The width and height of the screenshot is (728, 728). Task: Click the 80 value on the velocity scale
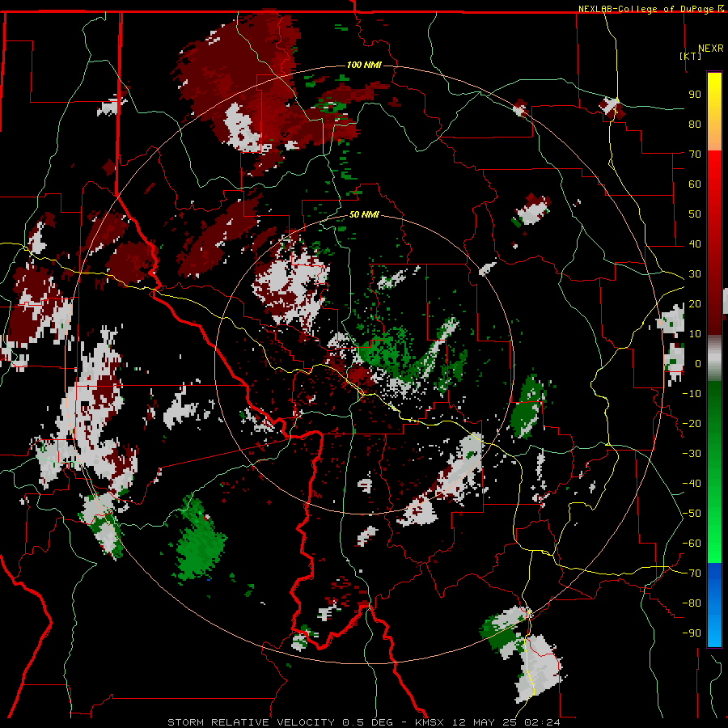695,125
